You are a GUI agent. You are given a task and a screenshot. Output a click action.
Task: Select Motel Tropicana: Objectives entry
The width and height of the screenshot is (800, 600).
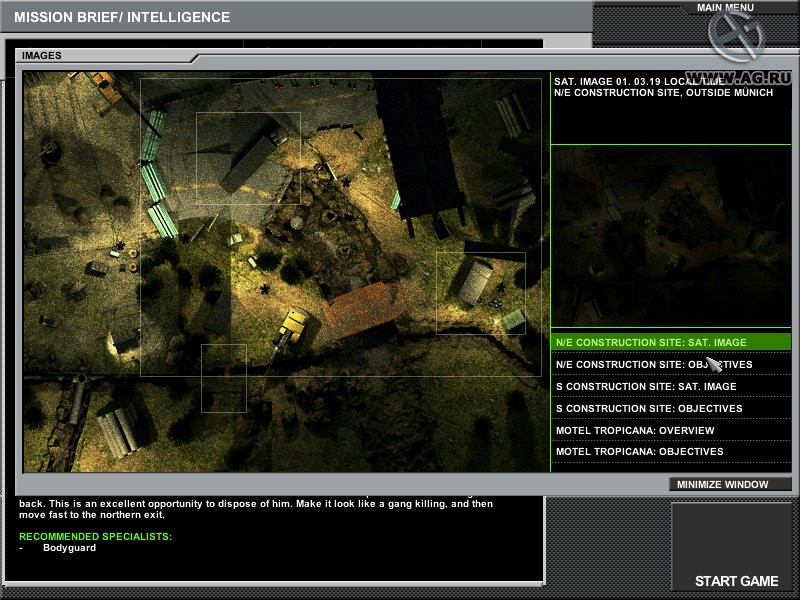[671, 452]
